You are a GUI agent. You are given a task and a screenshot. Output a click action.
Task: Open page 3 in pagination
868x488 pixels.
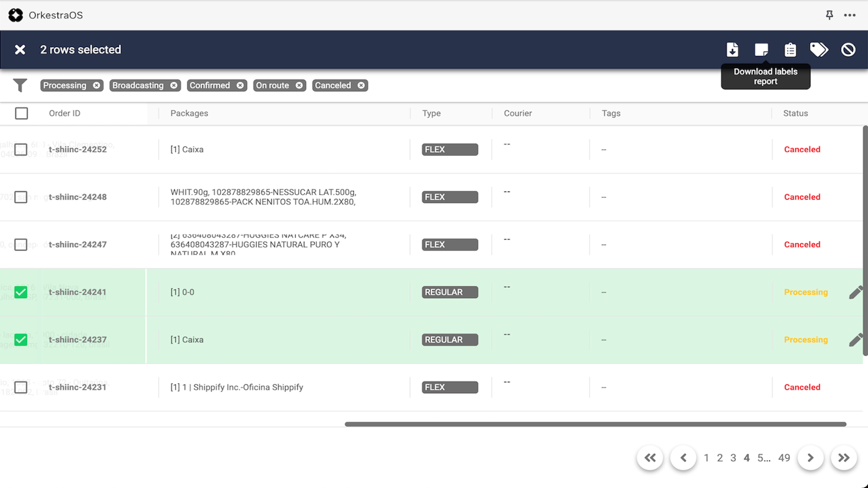point(733,458)
